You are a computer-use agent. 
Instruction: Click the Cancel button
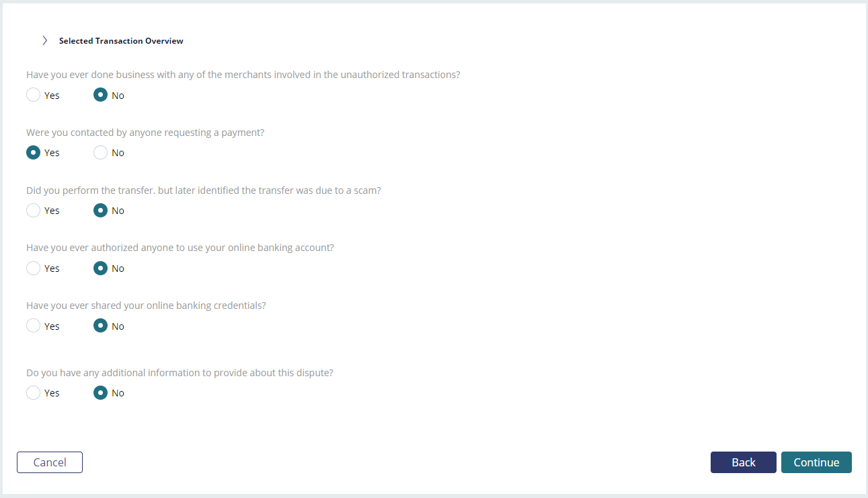point(50,462)
